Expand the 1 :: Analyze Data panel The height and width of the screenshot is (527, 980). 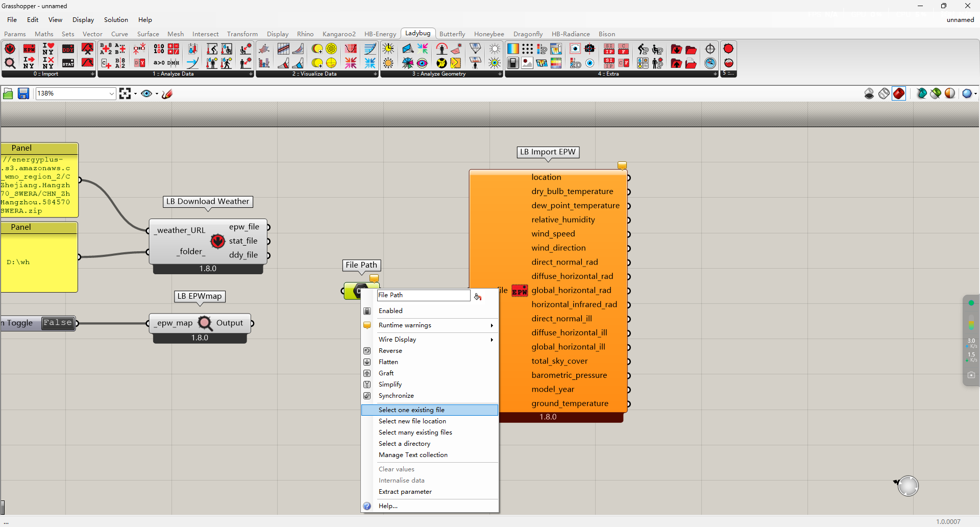pyautogui.click(x=251, y=74)
